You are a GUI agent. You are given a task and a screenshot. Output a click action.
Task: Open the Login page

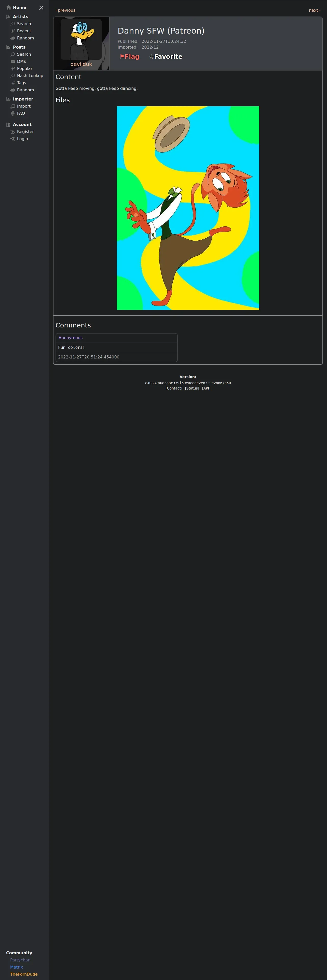22,139
